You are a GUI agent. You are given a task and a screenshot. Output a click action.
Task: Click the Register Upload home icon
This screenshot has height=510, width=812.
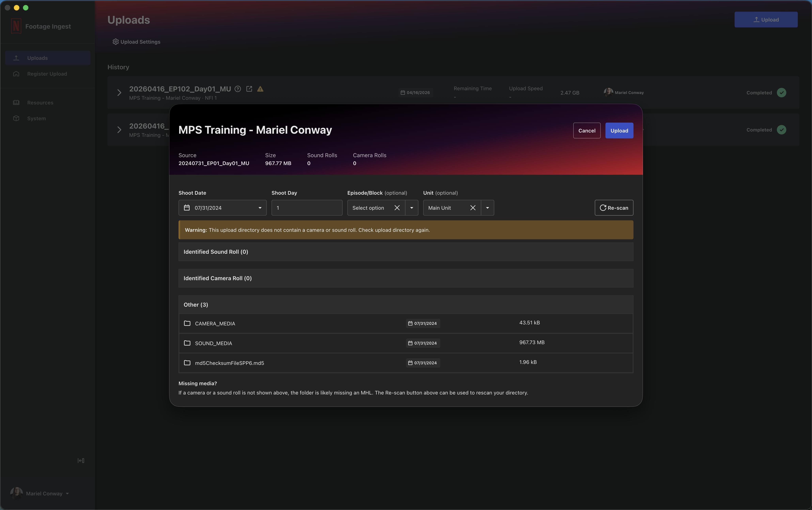(16, 74)
